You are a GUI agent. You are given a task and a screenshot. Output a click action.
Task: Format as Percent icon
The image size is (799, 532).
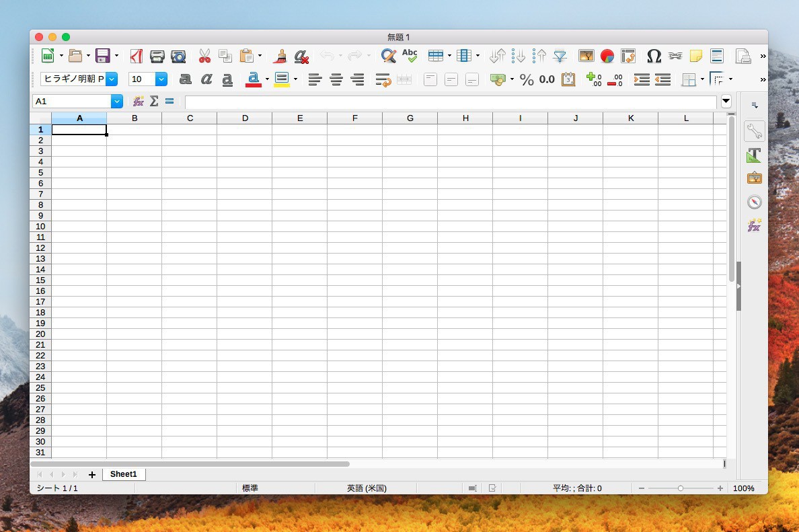[x=527, y=79]
